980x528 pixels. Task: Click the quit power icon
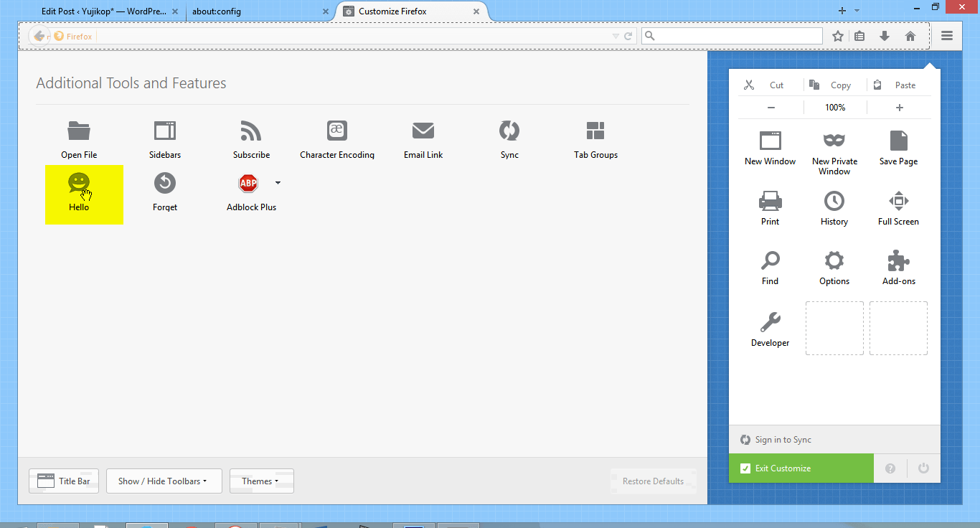pos(923,468)
